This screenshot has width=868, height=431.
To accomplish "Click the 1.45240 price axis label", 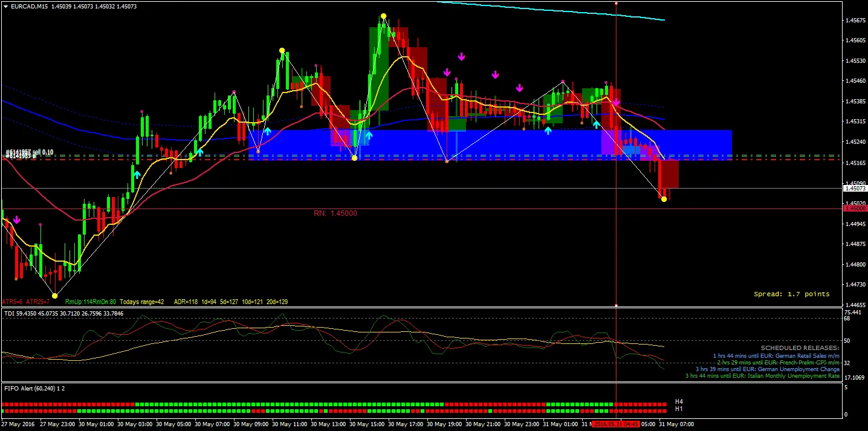I will 855,142.
